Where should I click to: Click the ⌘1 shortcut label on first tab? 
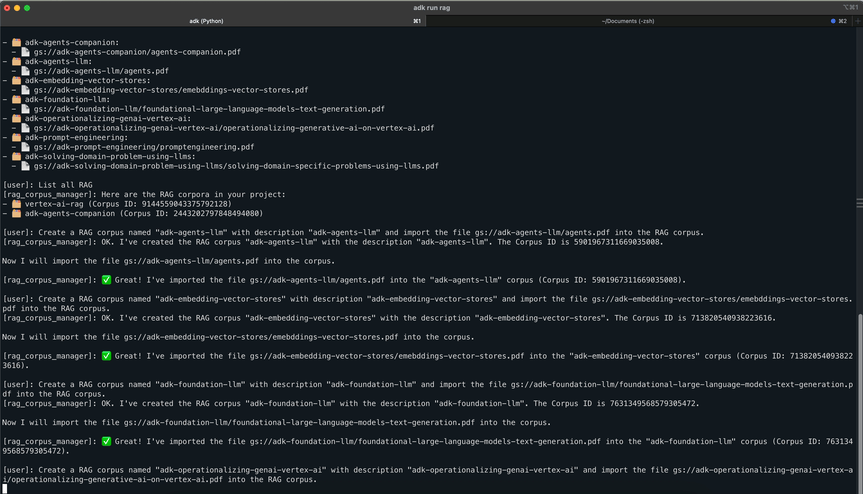417,21
